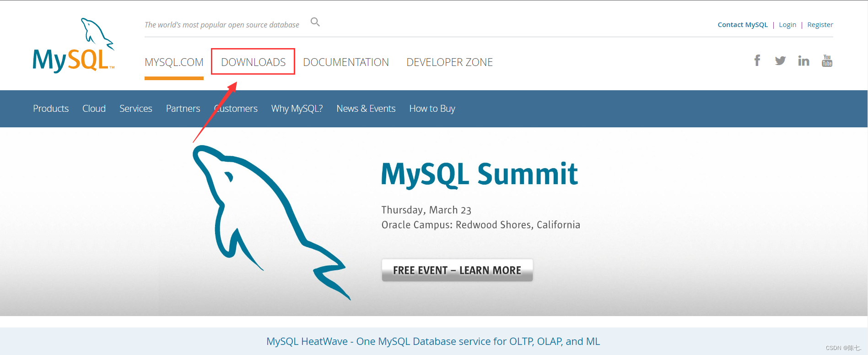Click the large dolphin banner graphic
868x355 pixels.
272,223
